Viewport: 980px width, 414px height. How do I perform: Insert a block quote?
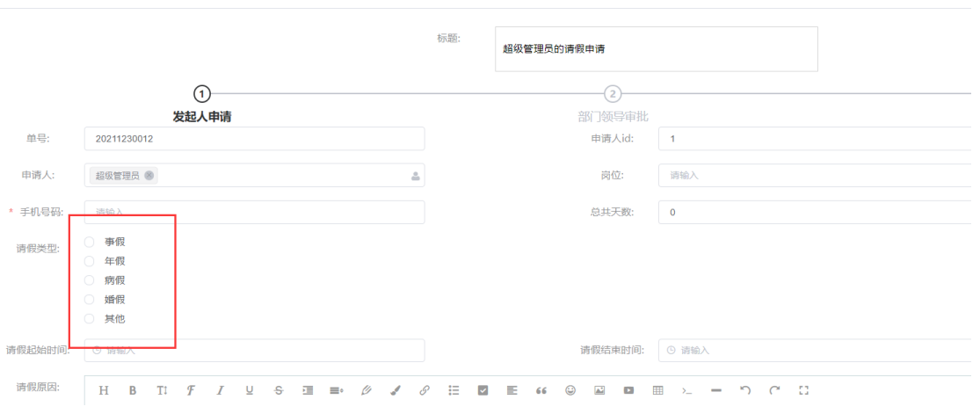point(541,390)
